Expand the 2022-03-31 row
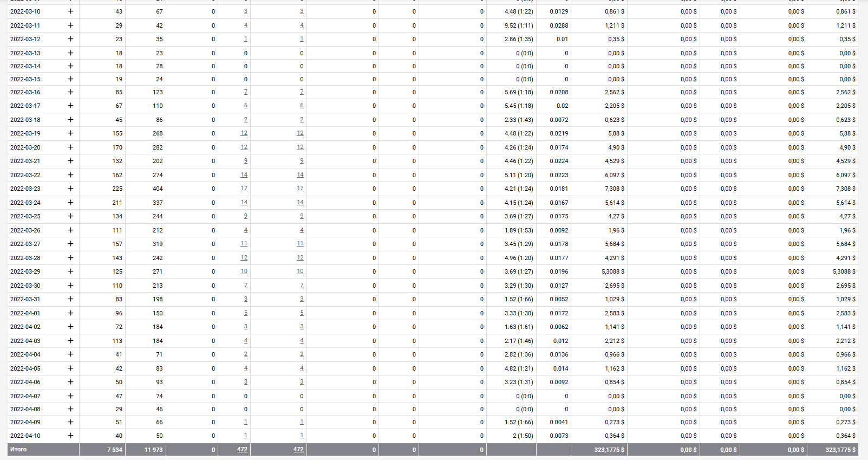The image size is (868, 460). (x=70, y=299)
